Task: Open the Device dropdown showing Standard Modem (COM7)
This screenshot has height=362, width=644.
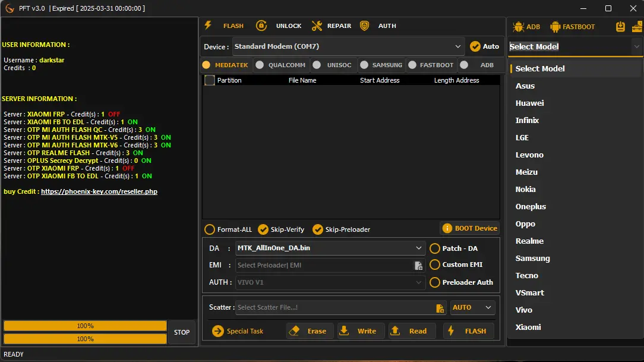Action: [348, 46]
